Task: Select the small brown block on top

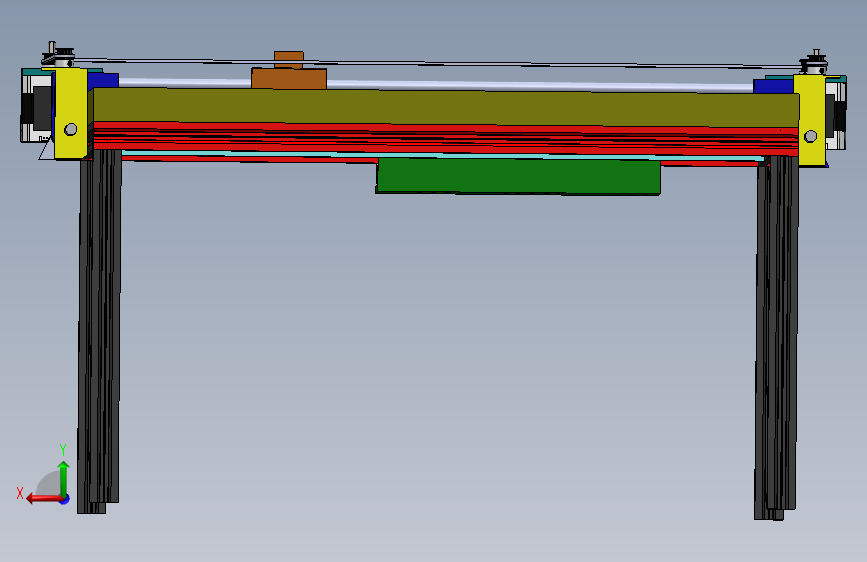Action: point(289,59)
